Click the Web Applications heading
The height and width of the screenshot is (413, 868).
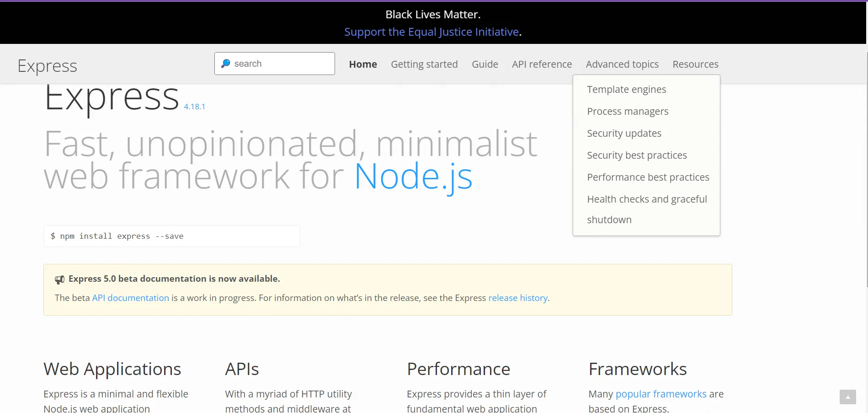pos(112,369)
